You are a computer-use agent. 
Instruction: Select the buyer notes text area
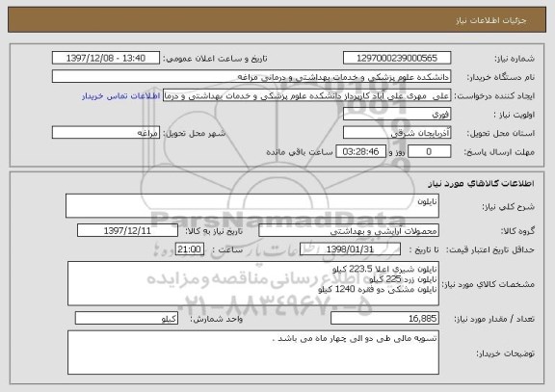click(x=253, y=353)
